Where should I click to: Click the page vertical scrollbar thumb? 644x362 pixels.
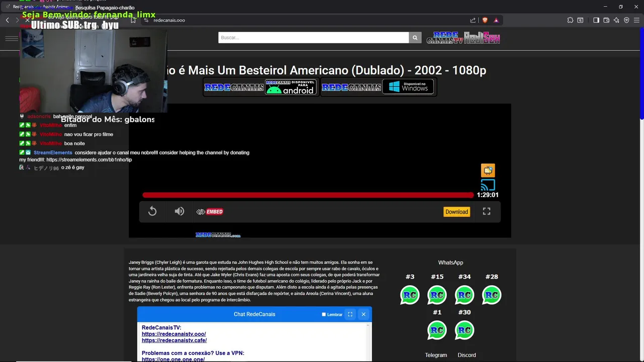tap(641, 74)
